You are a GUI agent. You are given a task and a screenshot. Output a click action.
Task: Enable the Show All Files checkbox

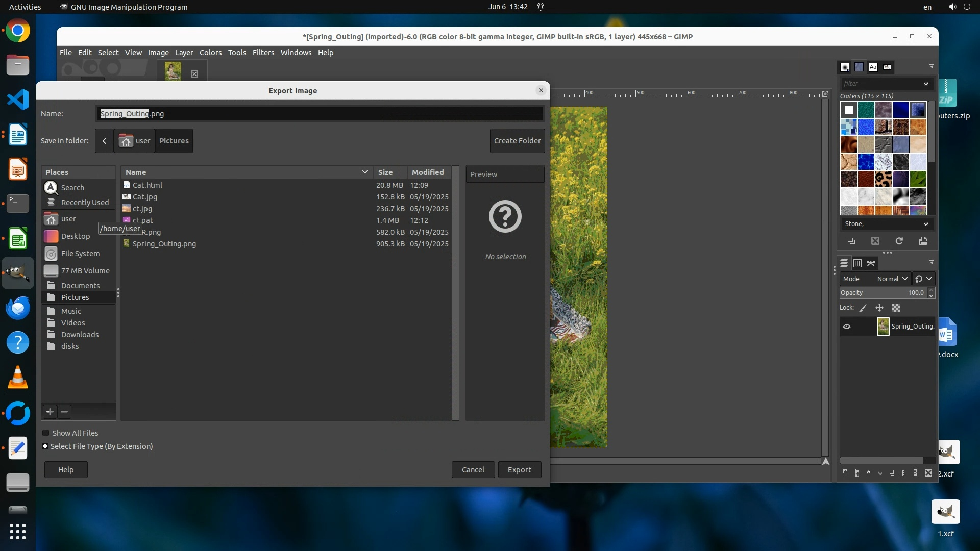point(46,433)
